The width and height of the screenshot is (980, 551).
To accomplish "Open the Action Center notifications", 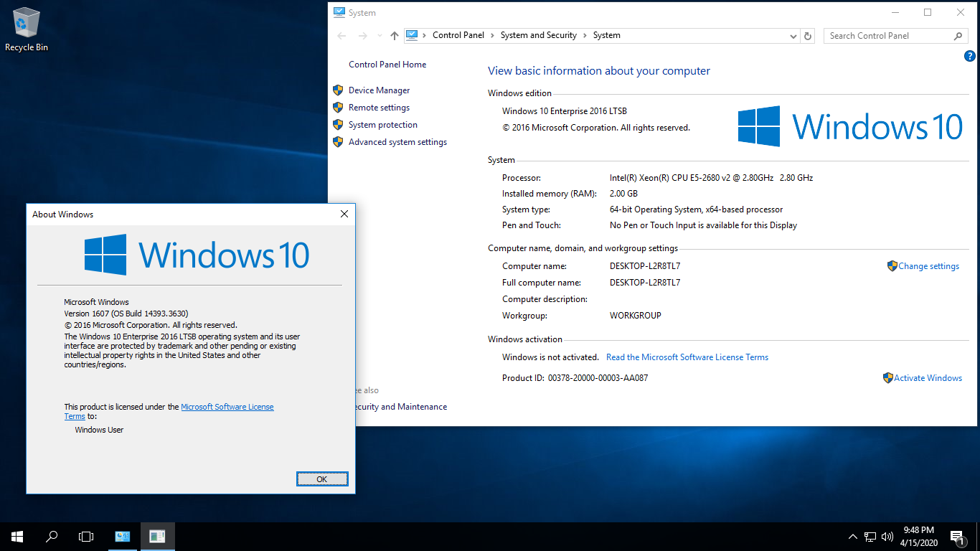I will coord(957,537).
